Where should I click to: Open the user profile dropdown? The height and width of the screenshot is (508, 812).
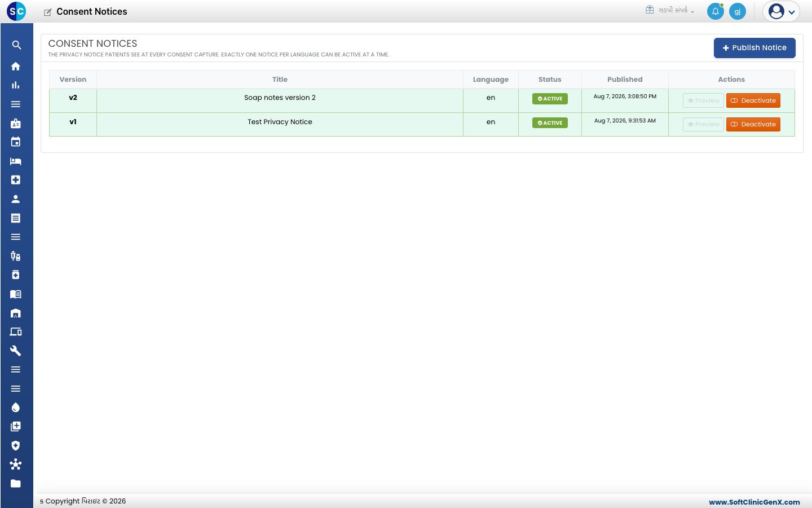click(781, 11)
